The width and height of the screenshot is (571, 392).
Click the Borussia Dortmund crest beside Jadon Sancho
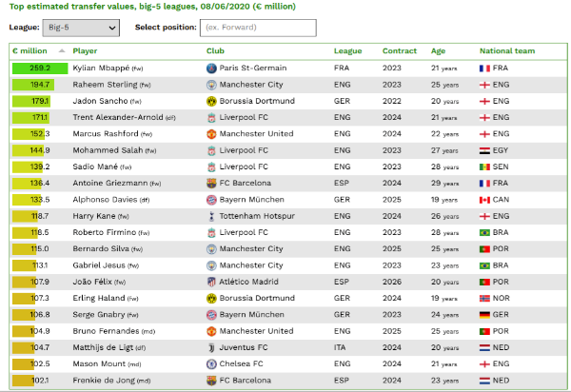click(x=211, y=101)
